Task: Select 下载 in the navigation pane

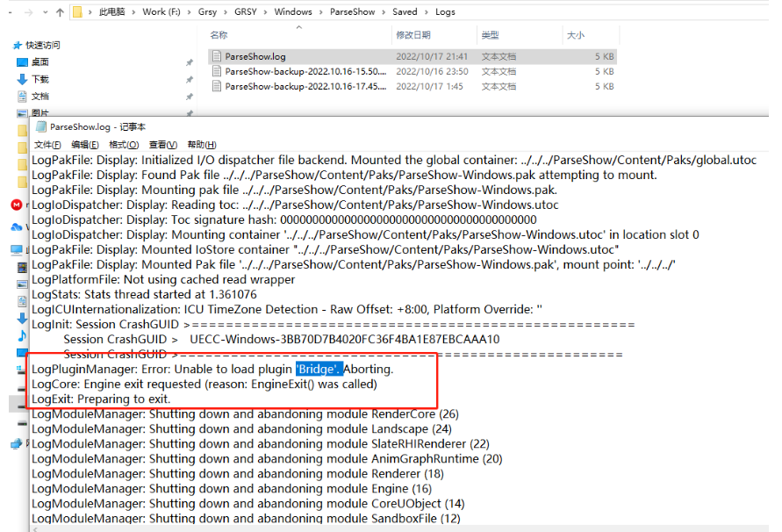Action: click(x=40, y=79)
